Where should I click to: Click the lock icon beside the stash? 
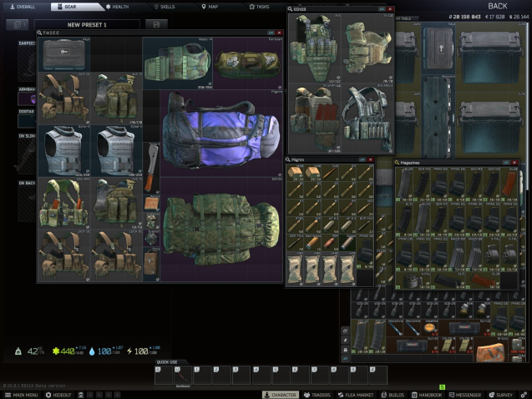[345, 350]
